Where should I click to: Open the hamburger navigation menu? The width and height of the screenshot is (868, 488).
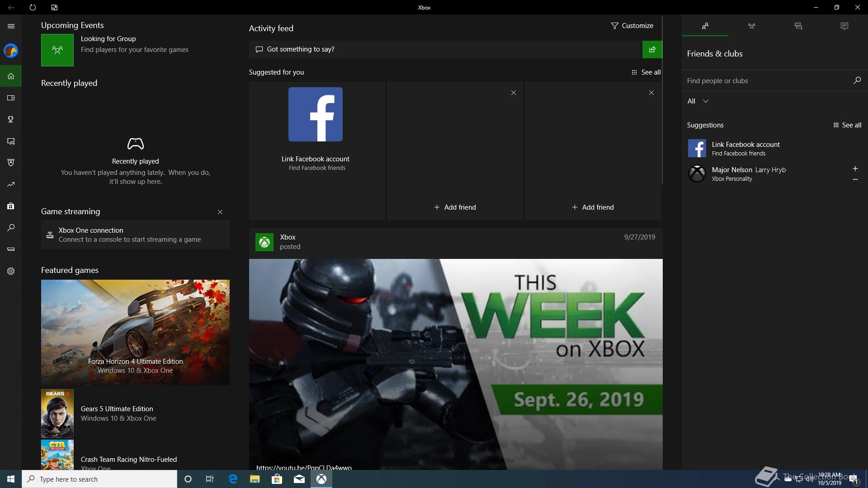11,26
